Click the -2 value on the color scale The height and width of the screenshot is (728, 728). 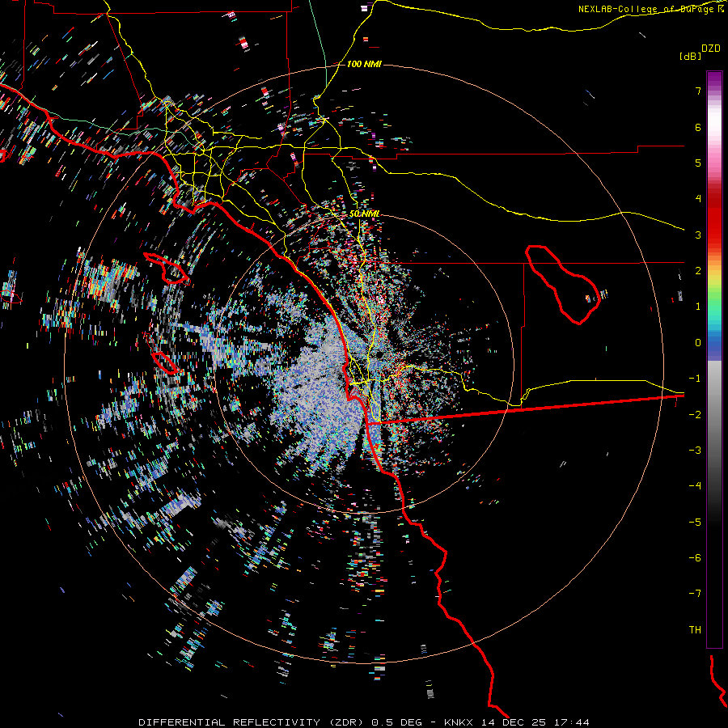(695, 415)
